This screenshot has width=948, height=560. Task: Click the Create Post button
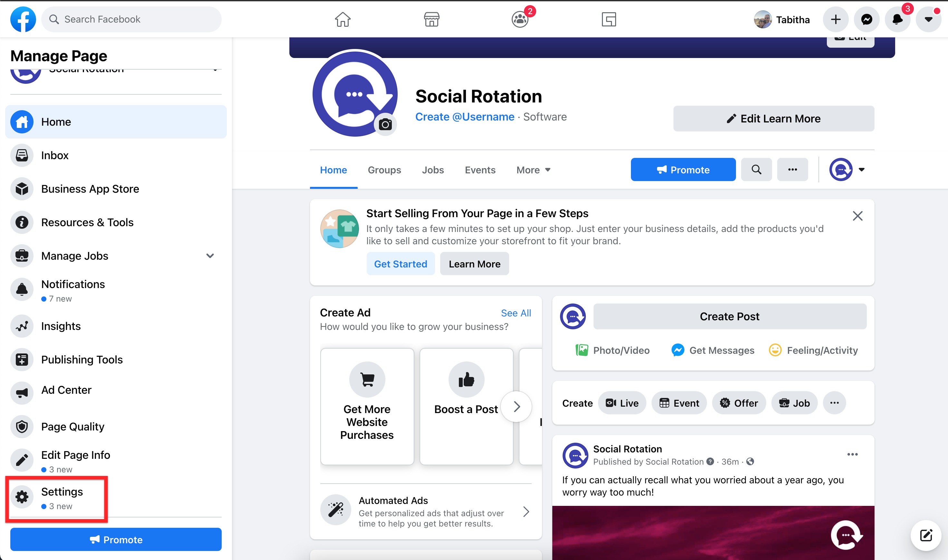730,316
